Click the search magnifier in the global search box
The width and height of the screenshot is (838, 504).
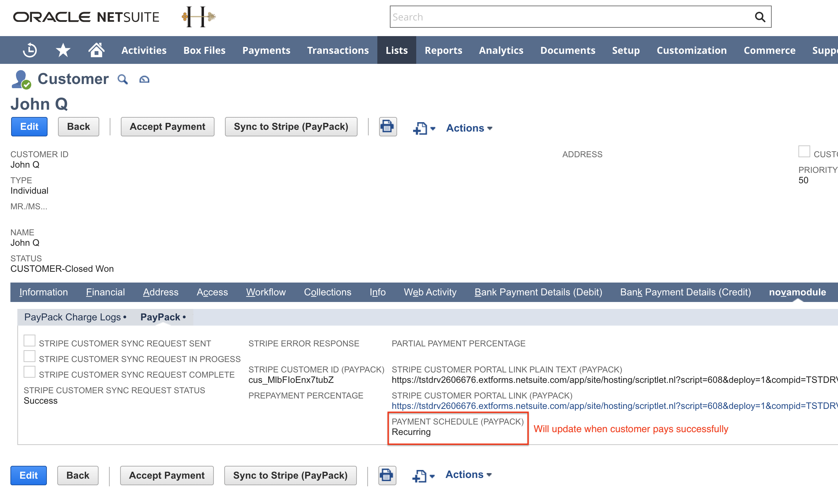(x=760, y=17)
